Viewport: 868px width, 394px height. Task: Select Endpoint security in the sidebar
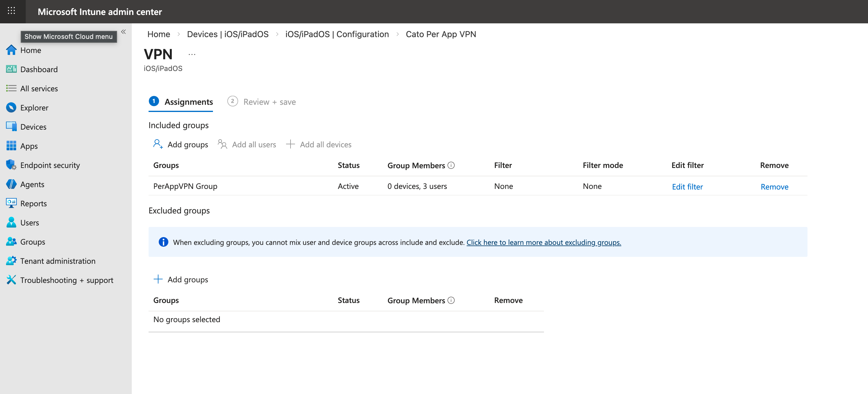tap(50, 165)
